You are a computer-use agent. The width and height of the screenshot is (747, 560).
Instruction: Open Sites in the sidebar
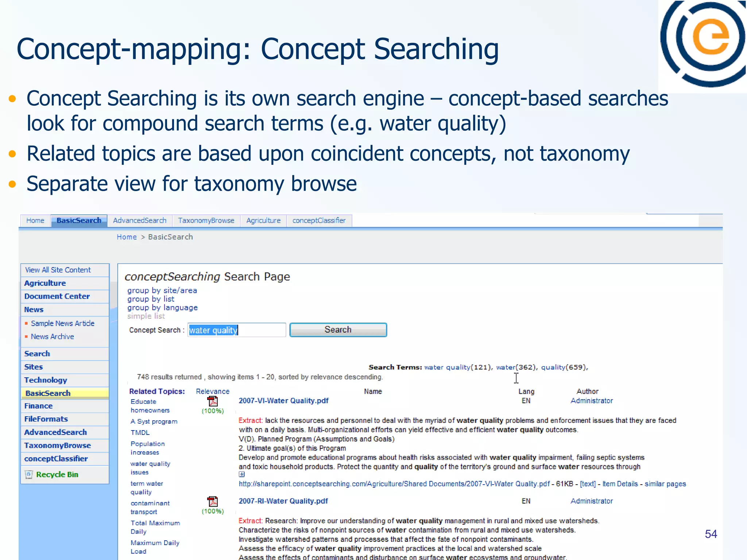34,367
